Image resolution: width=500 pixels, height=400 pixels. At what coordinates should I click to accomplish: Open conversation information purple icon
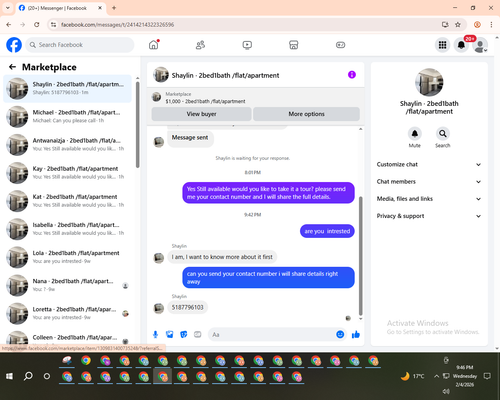point(352,75)
